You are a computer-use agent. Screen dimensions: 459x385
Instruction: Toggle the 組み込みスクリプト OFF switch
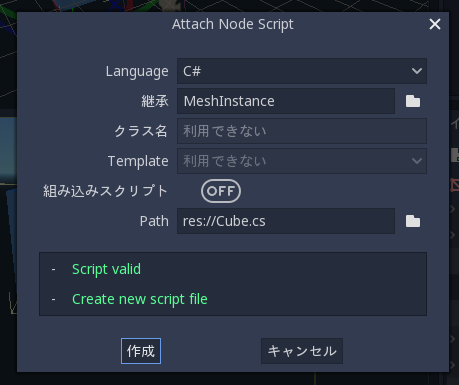click(x=221, y=191)
